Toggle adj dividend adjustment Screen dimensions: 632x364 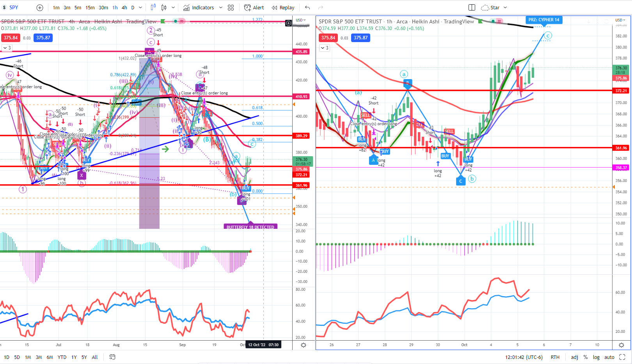(575, 357)
